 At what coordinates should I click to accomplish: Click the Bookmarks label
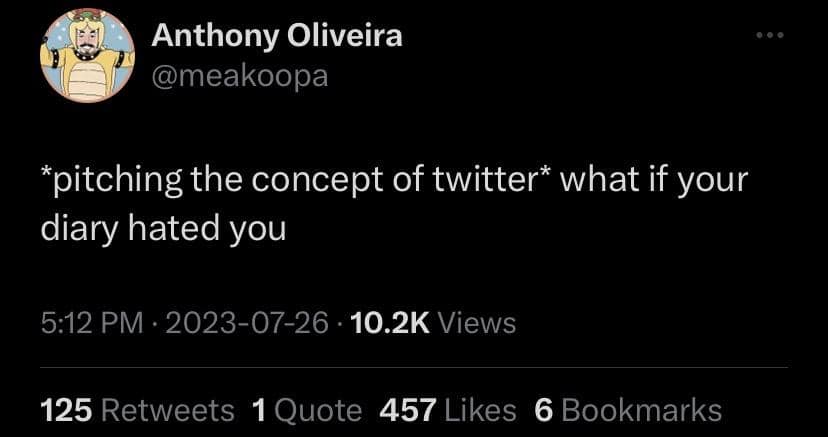point(641,409)
